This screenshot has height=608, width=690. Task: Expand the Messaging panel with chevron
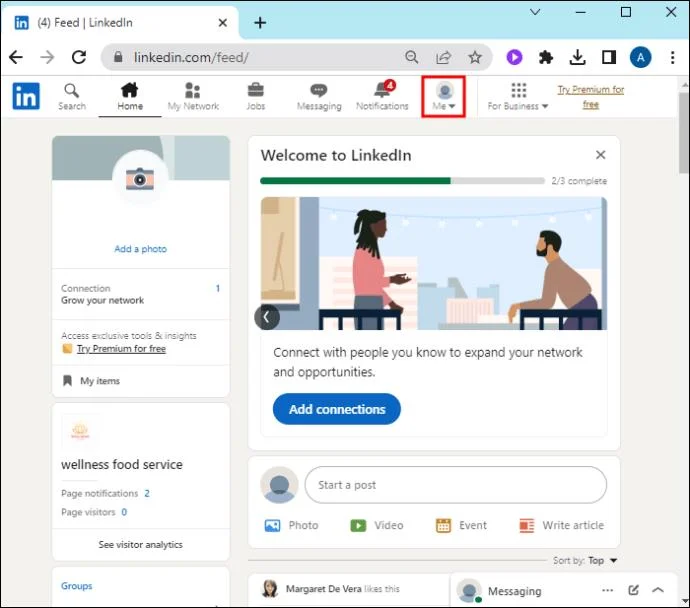pos(658,590)
